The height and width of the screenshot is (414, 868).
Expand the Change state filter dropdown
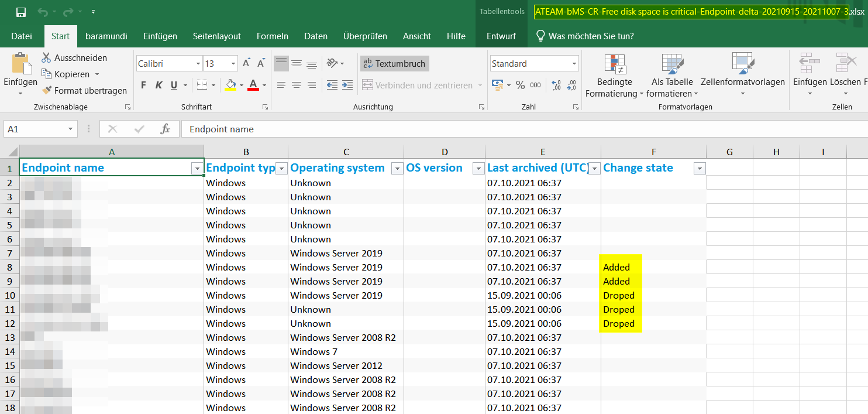[699, 169]
